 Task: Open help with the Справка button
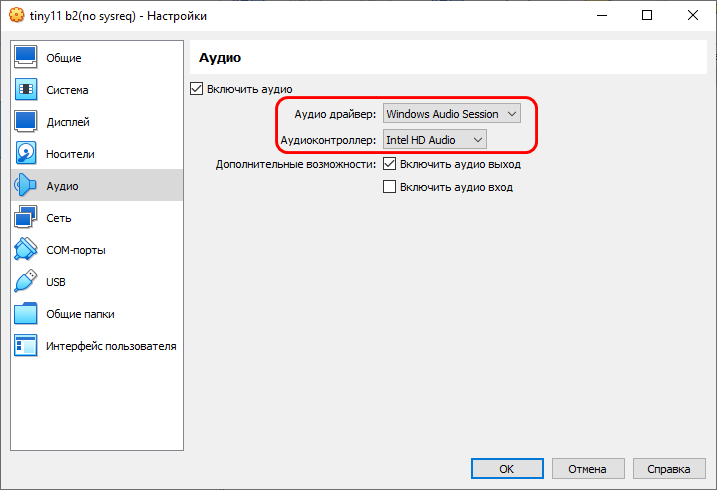click(668, 468)
